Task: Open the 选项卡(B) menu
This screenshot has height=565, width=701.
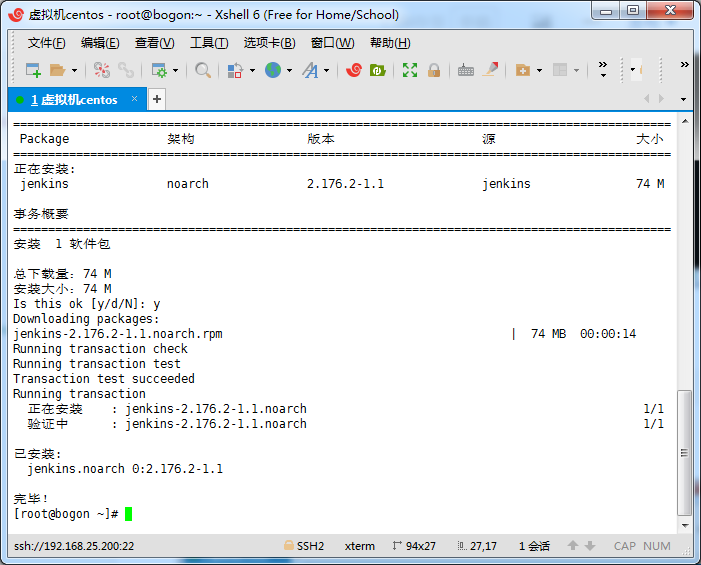Action: click(270, 43)
